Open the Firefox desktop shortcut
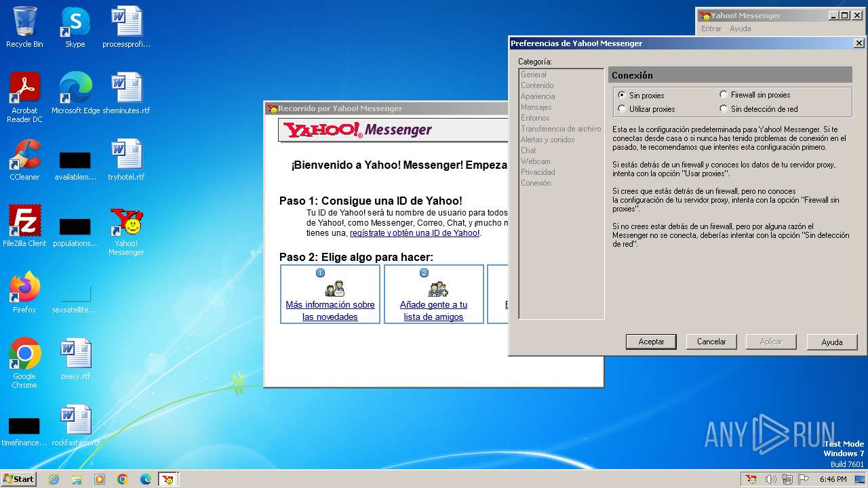The image size is (868, 488). click(24, 292)
